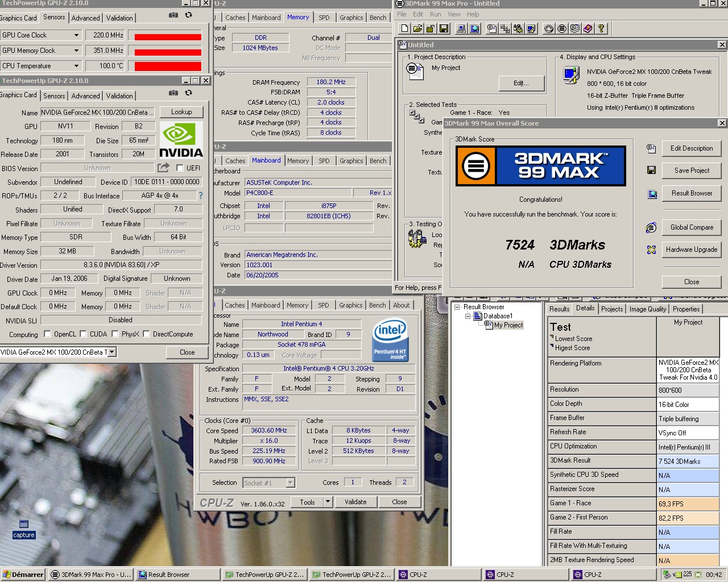Click the refresh icon in GPU-Z Sensors window
Image resolution: width=728 pixels, height=582 pixels.
[x=188, y=15]
